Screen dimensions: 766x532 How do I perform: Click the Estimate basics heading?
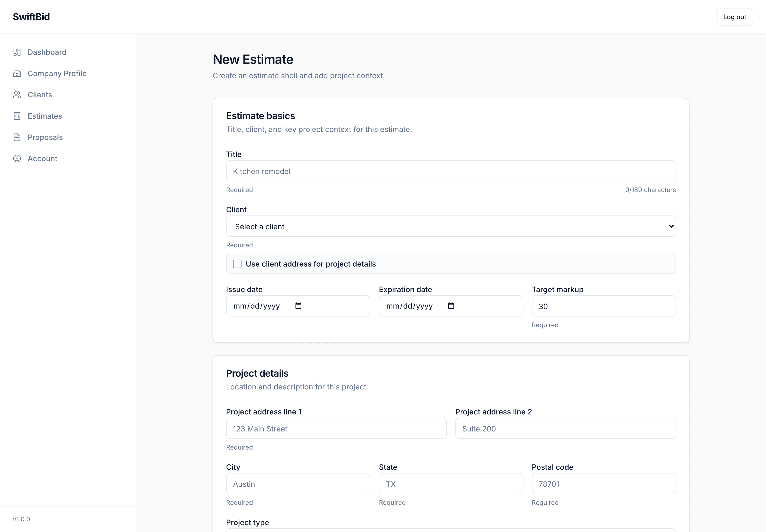click(x=260, y=116)
